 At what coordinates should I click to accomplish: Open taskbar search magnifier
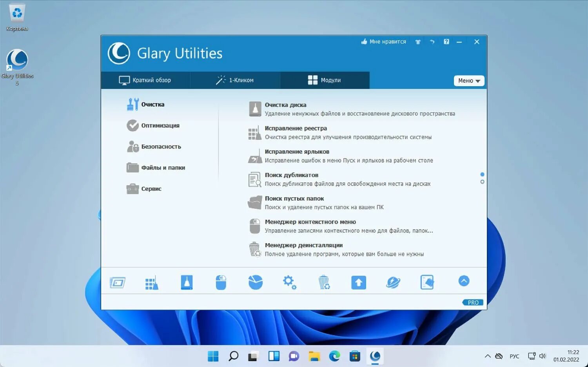[x=233, y=356]
